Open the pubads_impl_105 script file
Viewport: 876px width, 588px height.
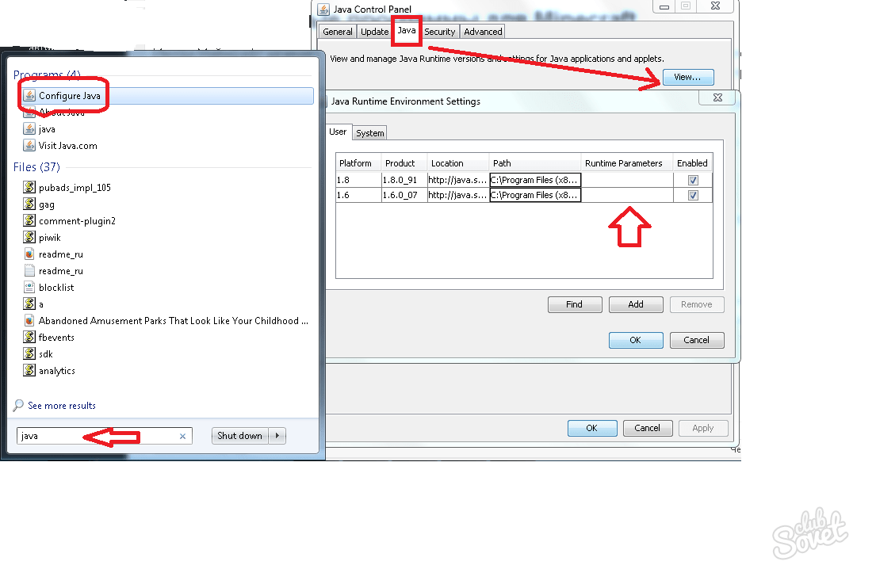[75, 188]
